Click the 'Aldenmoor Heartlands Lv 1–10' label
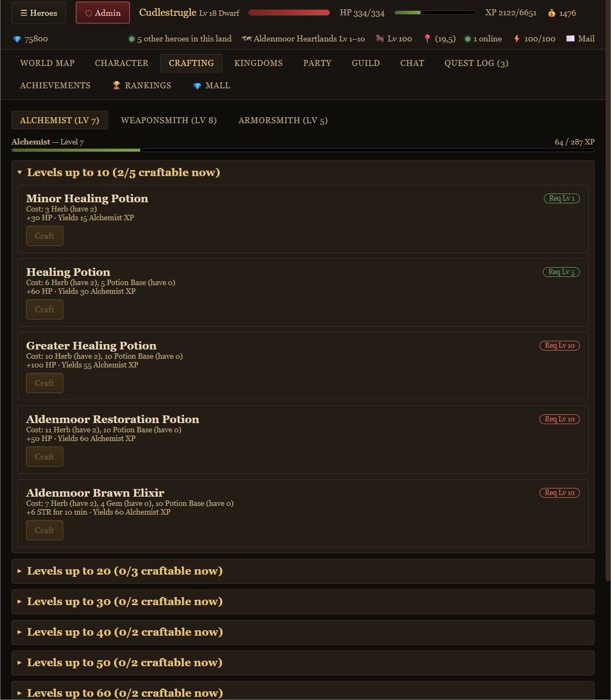 tap(309, 39)
